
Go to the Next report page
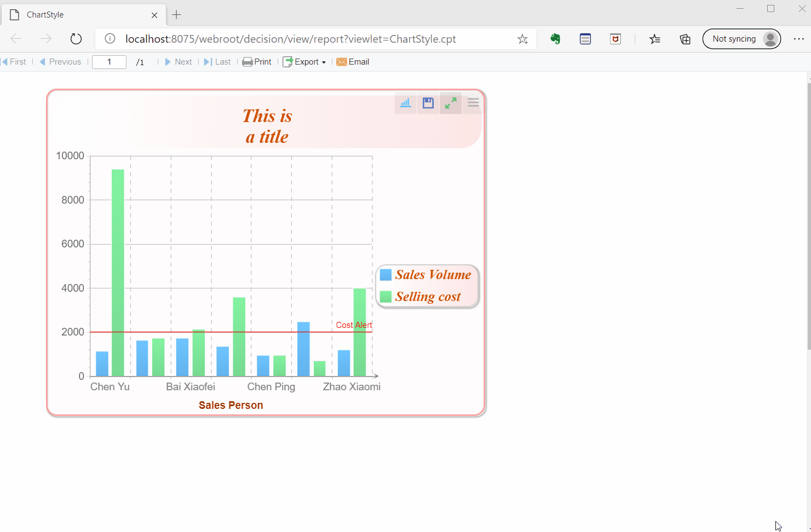[x=179, y=61]
